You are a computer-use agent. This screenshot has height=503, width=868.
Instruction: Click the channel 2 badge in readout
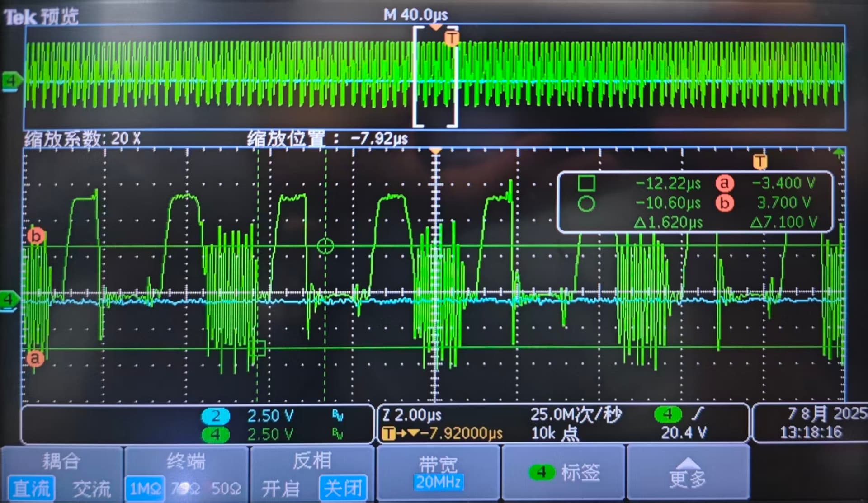[x=216, y=416]
